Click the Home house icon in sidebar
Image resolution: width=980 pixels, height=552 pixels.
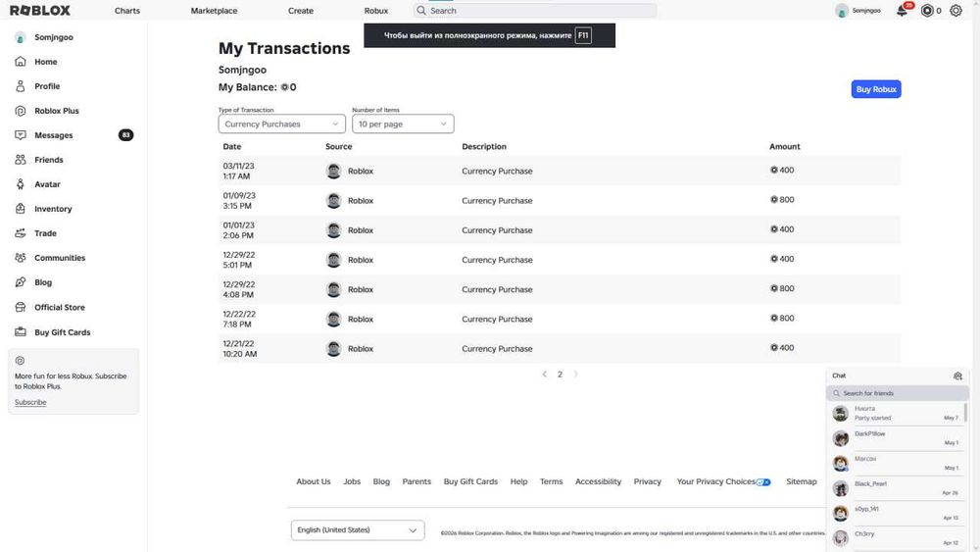(21, 61)
